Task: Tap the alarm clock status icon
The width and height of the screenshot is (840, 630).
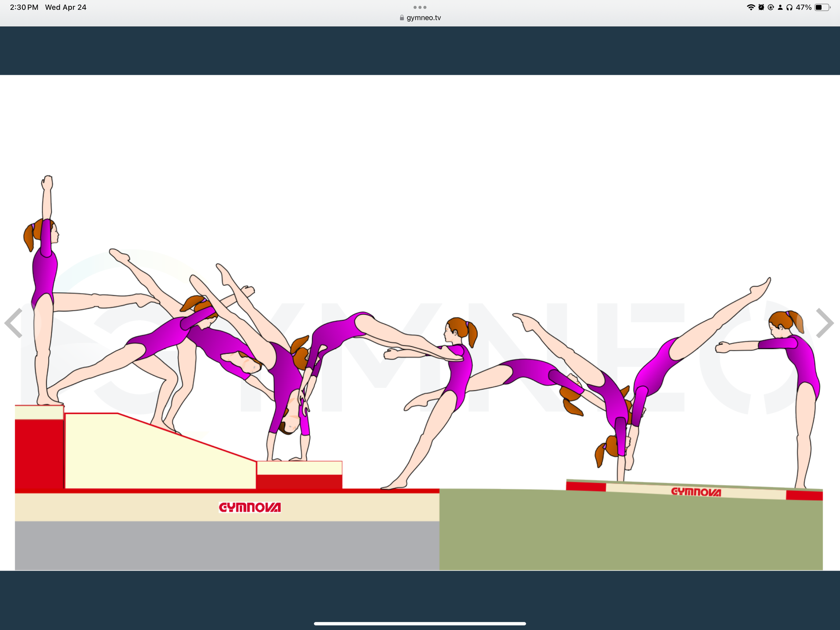Action: point(761,7)
